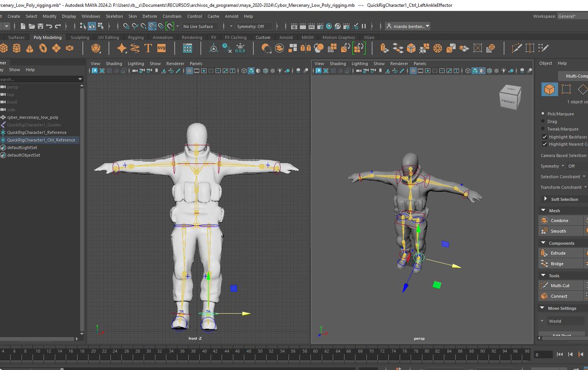Click the Undo arrow icon
Viewport: 588px width, 370px height.
click(49, 26)
